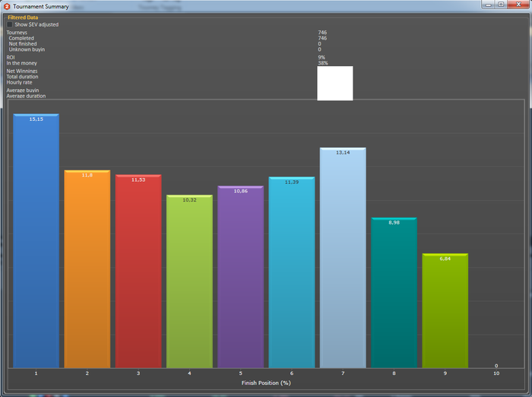Image resolution: width=532 pixels, height=397 pixels.
Task: Click the purple bar labeled 10,86
Action: (241, 277)
